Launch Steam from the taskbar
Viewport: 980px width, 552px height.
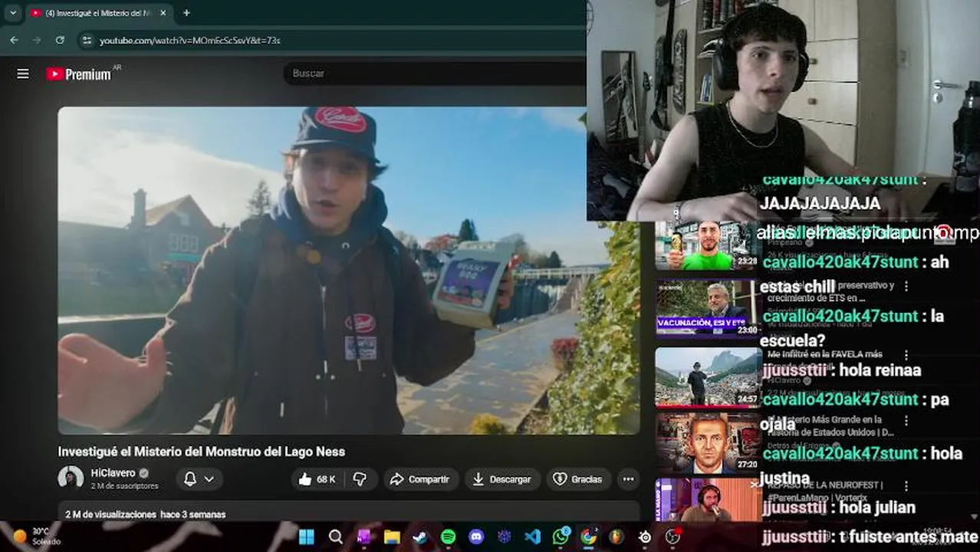click(x=420, y=537)
